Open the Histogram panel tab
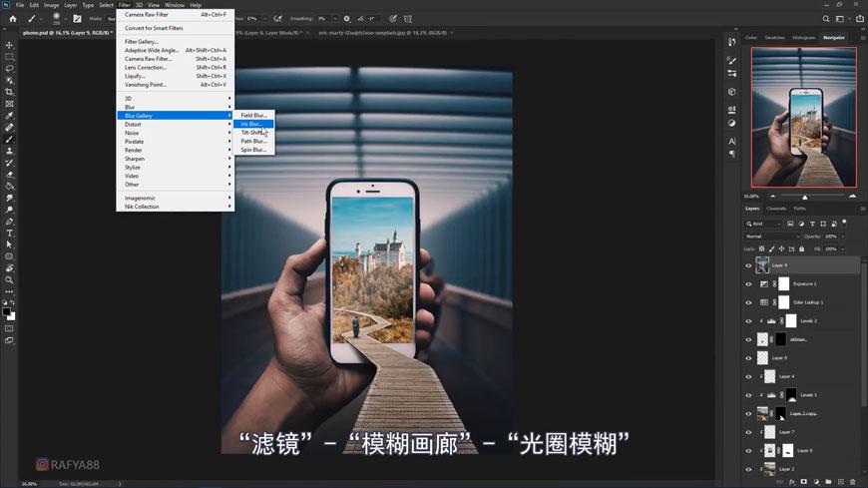This screenshot has width=868, height=488. coord(803,38)
